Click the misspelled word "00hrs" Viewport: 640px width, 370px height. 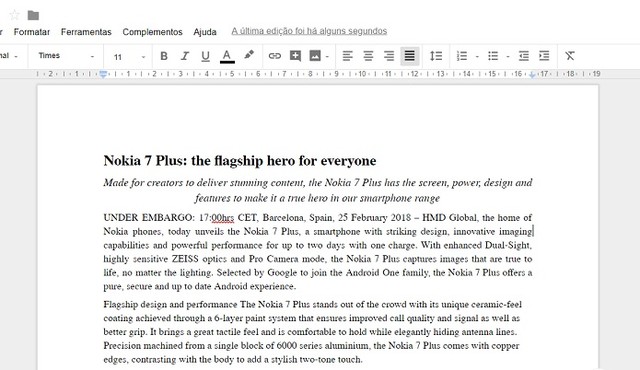[x=222, y=218]
